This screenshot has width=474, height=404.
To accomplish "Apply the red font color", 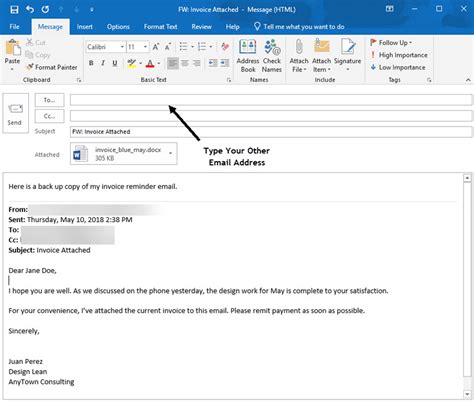I will pos(150,63).
